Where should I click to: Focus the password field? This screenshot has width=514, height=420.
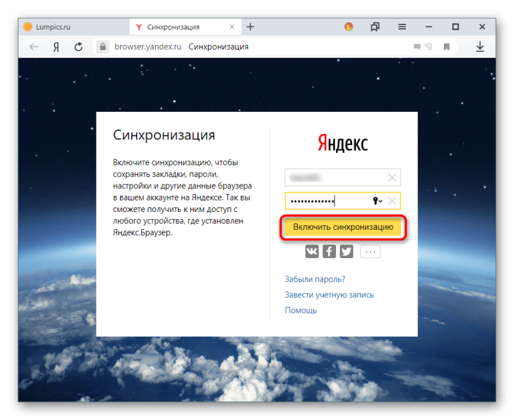tap(342, 201)
